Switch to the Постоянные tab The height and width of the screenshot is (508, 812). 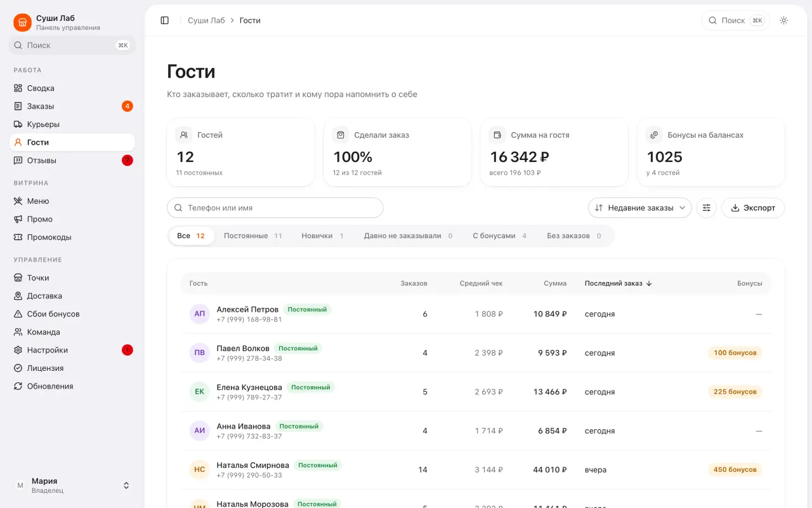pos(253,236)
